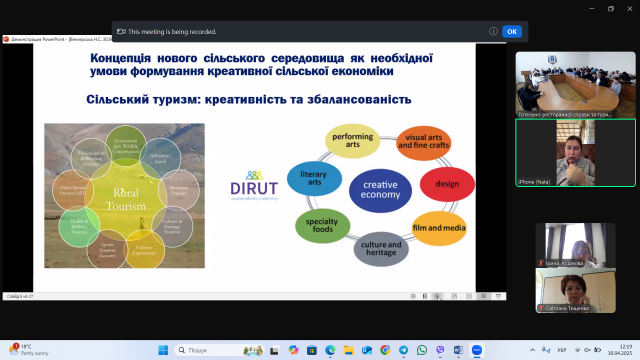
Task: Open the clock and date flyout
Action: click(620, 350)
